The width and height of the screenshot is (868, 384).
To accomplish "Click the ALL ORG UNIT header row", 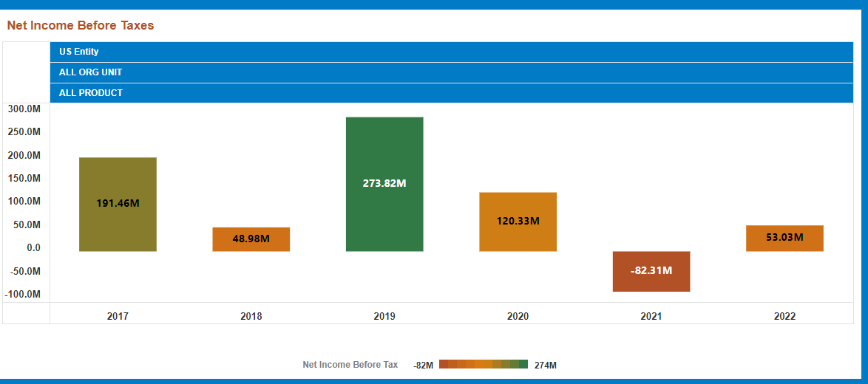I will coord(452,72).
